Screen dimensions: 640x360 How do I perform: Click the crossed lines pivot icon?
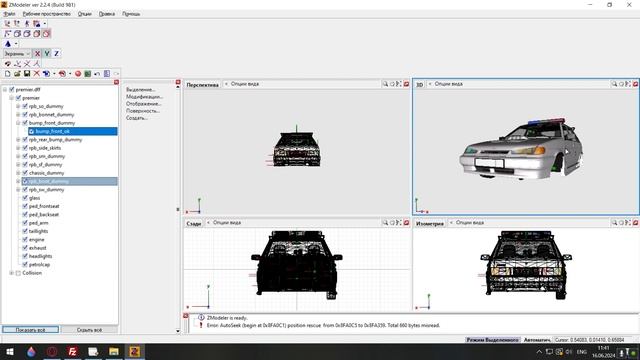coord(27,64)
